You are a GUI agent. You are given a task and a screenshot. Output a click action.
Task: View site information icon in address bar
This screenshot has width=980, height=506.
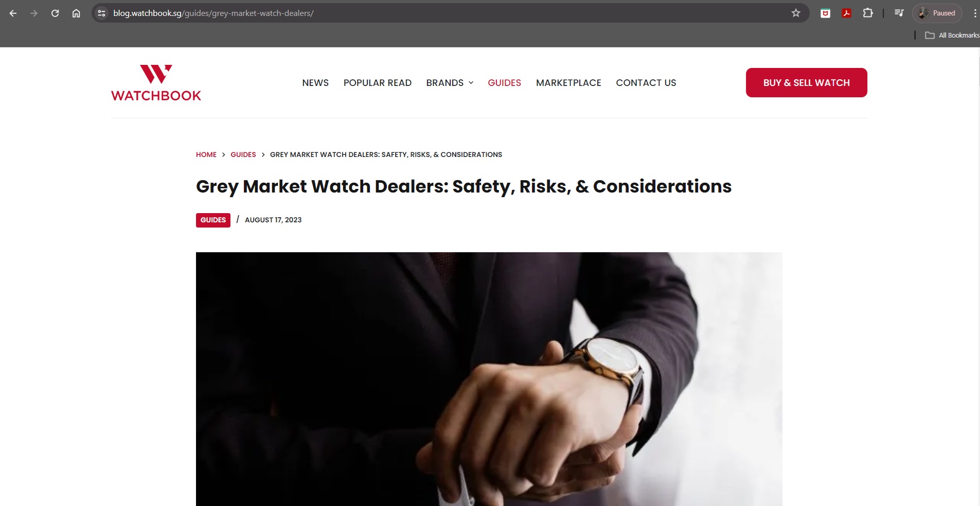point(102,13)
